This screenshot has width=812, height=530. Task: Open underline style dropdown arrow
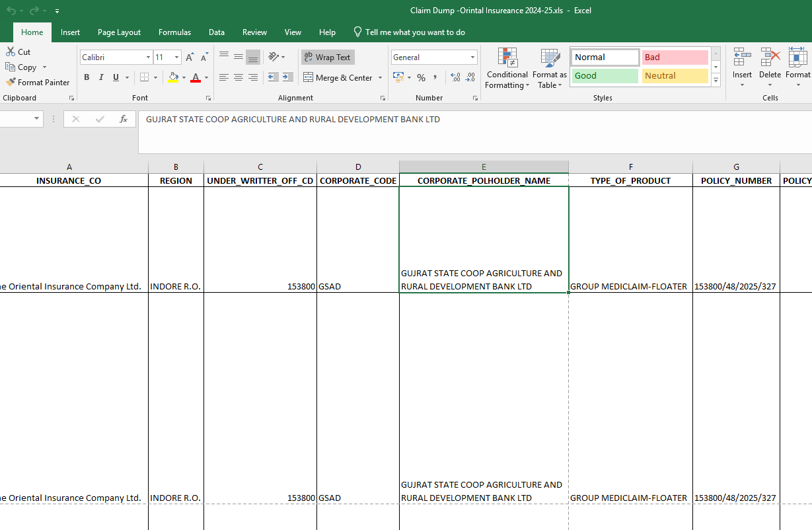pyautogui.click(x=127, y=77)
